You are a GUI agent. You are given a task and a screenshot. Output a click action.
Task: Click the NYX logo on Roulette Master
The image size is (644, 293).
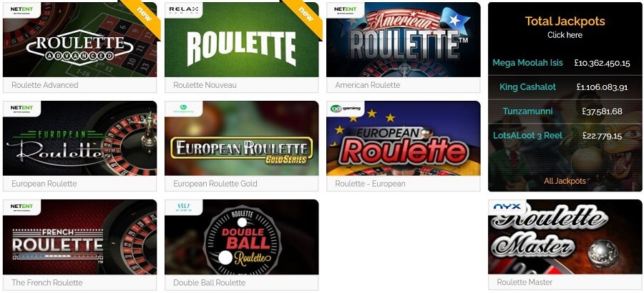click(x=507, y=207)
